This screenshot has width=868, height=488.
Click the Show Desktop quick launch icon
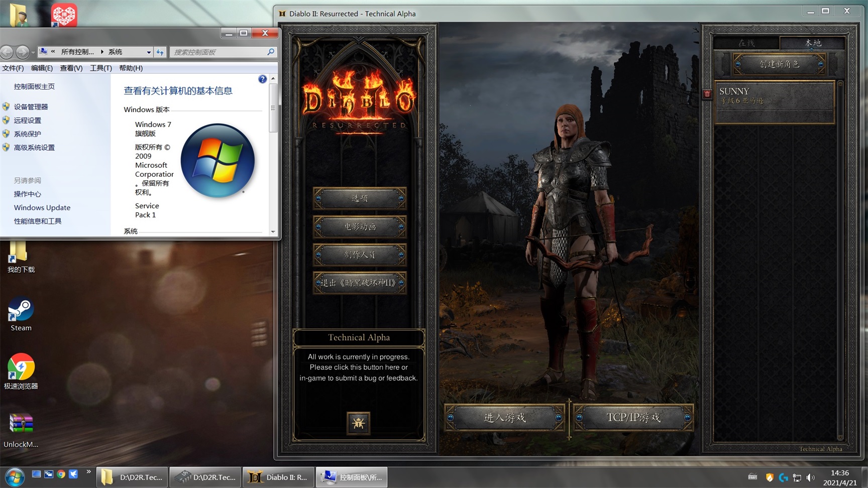(x=36, y=474)
